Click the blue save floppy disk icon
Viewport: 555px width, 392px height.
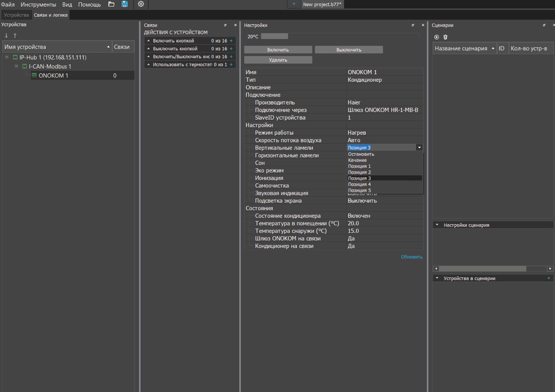pyautogui.click(x=125, y=4)
